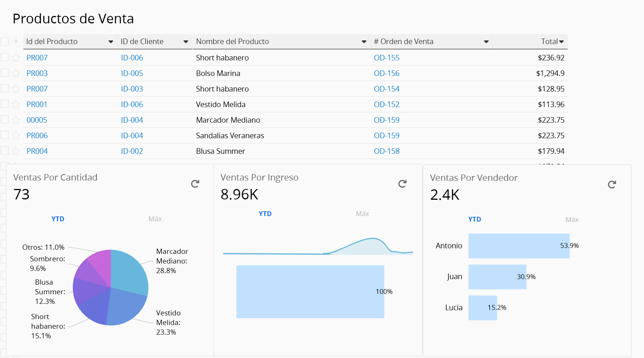
Task: Refresh the Ventas Por Vendedor widget
Action: 612,184
